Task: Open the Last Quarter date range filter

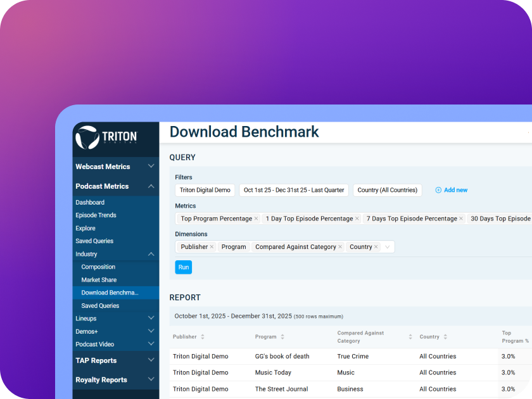Action: click(x=294, y=190)
